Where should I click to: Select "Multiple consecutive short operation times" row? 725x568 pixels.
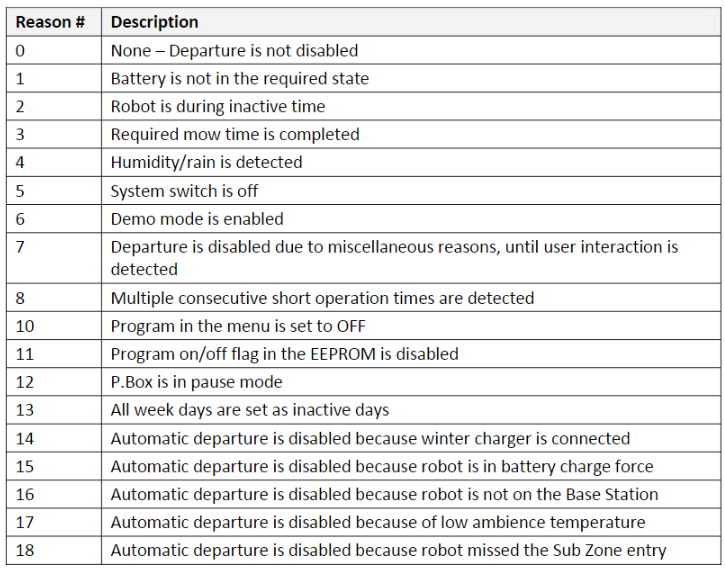(322, 298)
